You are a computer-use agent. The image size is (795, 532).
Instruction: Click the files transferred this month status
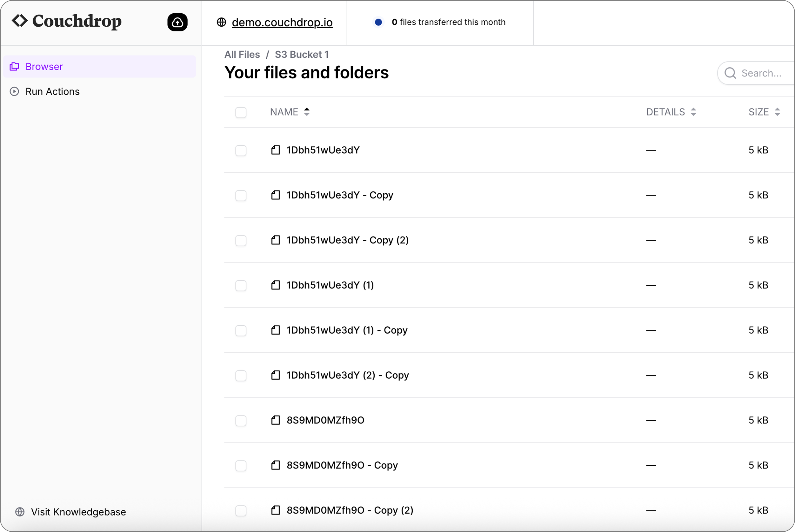coord(448,22)
